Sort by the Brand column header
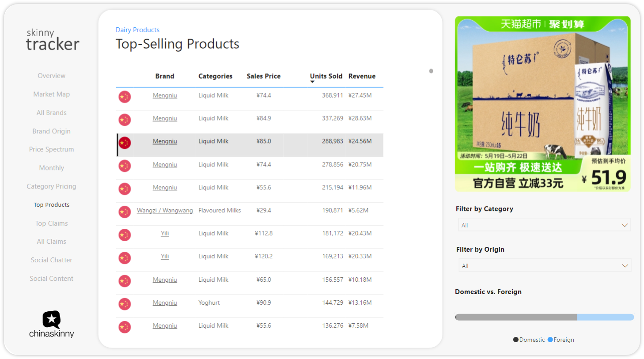Screen dimensions: 644x359 tap(165, 76)
